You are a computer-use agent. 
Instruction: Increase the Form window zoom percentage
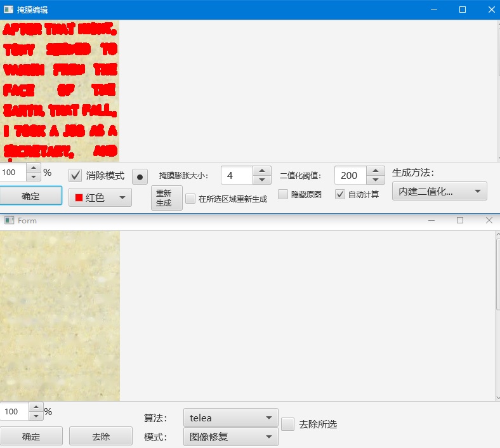pos(36,407)
